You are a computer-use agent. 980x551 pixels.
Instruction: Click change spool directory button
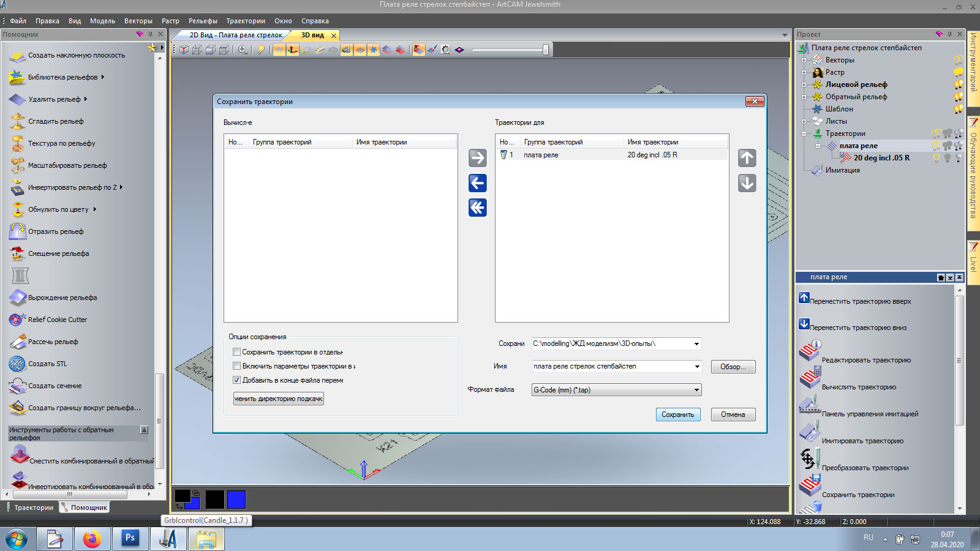pyautogui.click(x=279, y=399)
